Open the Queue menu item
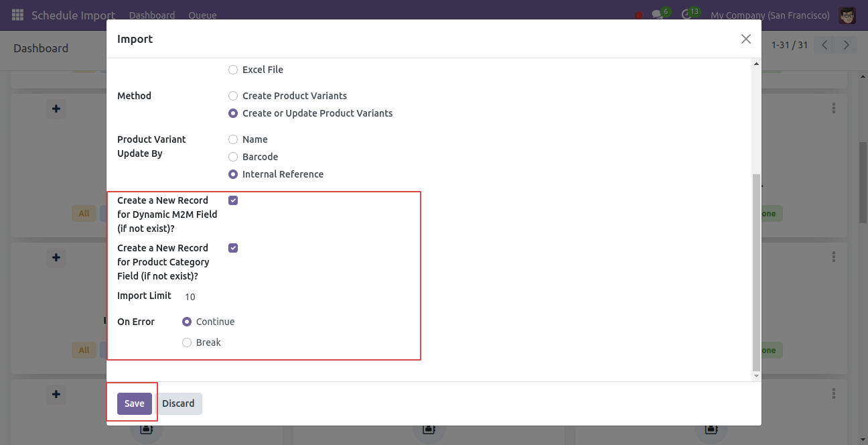The width and height of the screenshot is (868, 445). pyautogui.click(x=202, y=15)
